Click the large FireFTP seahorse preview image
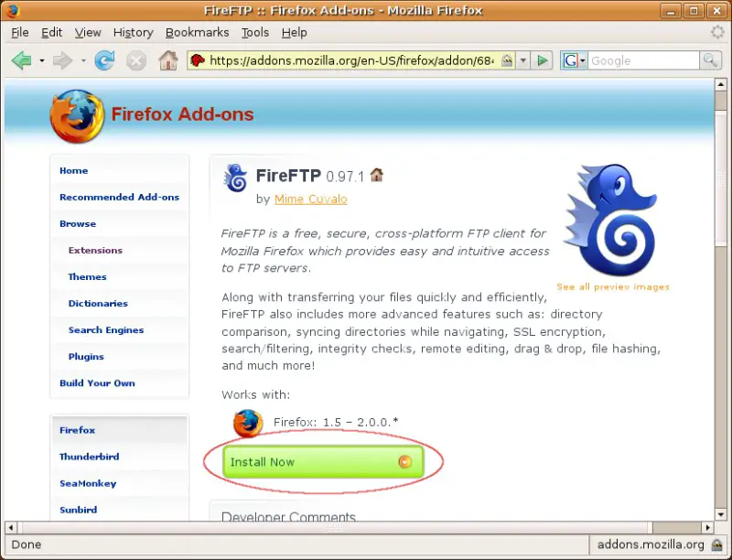732x560 pixels. click(x=612, y=220)
